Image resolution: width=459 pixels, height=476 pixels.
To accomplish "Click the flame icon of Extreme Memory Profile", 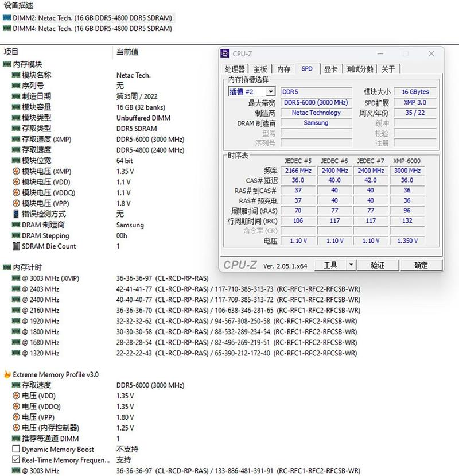I will (x=7, y=374).
